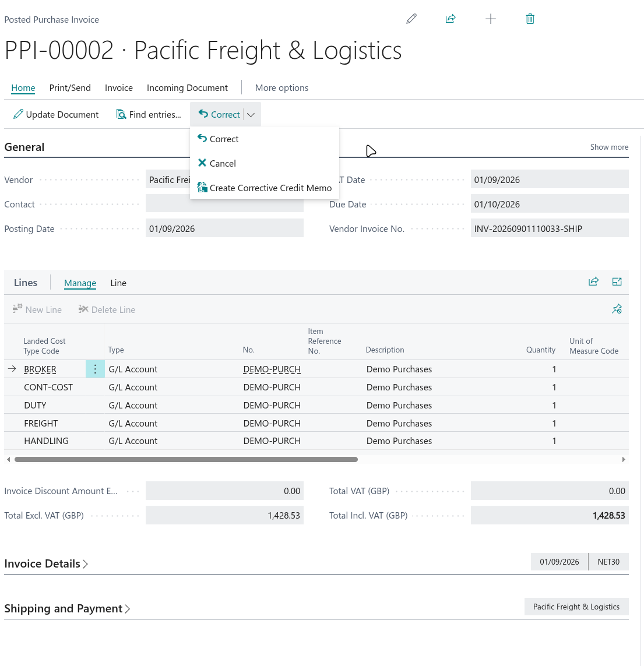Expand the Invoice Details section
This screenshot has height=666, width=644.
(46, 563)
